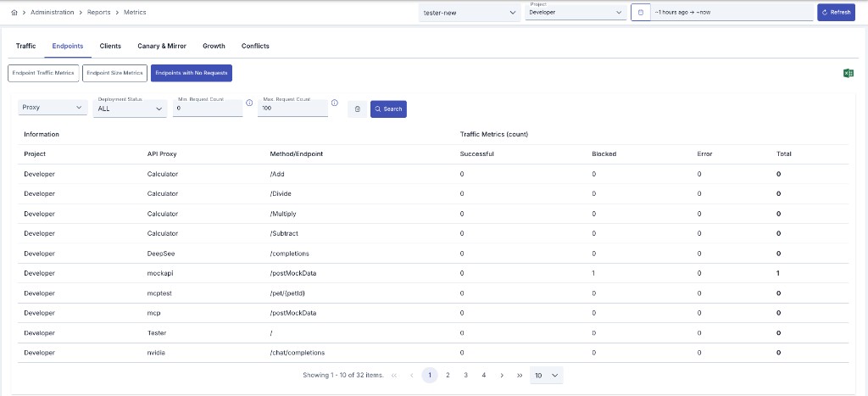Click clear filters icon beside Search
This screenshot has width=868, height=396.
tap(357, 109)
